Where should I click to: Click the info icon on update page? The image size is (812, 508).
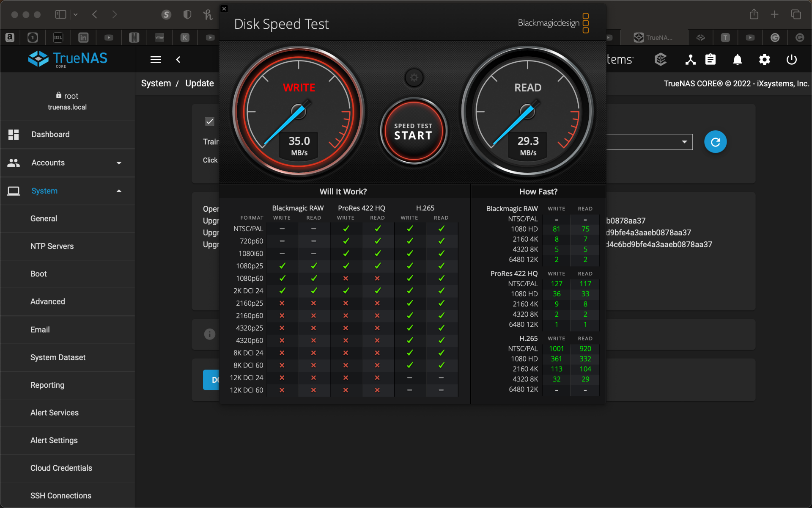[x=210, y=334]
